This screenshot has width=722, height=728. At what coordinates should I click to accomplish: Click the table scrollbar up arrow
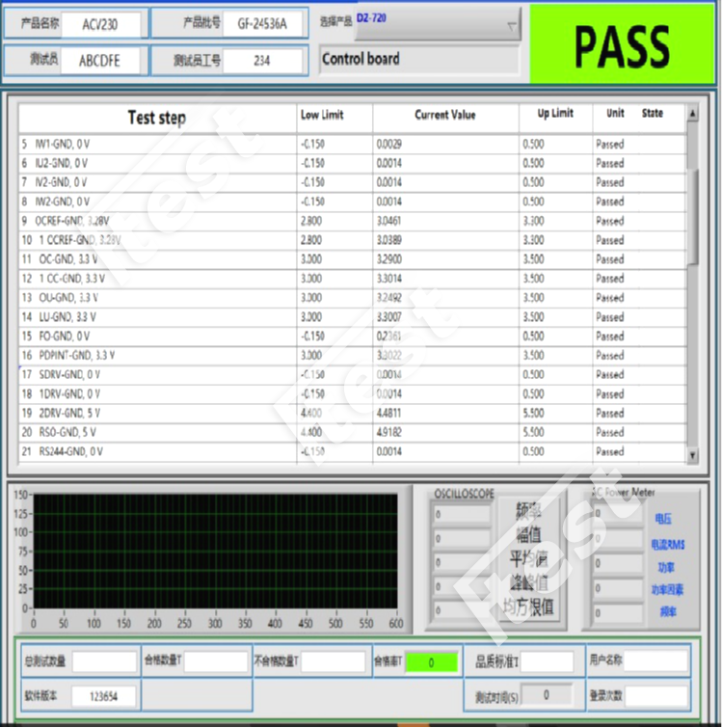pos(691,115)
